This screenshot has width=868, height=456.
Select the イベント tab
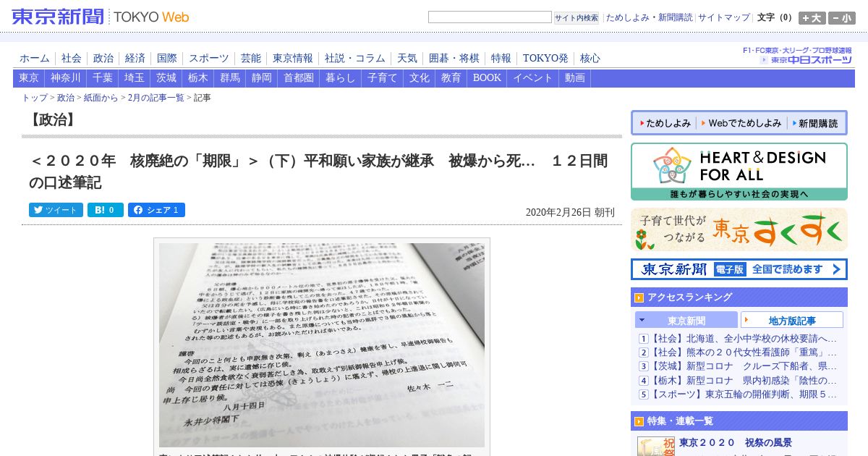[533, 78]
